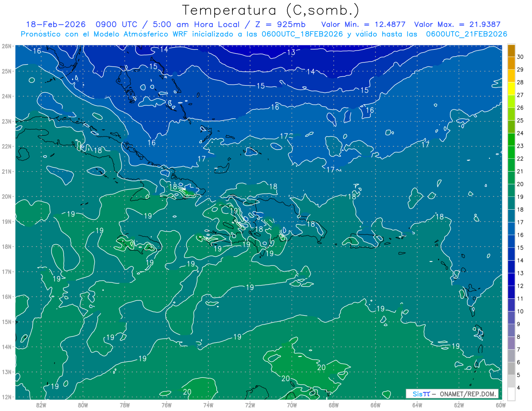The width and height of the screenshot is (532, 411).
Task: Click the 'ONAMET/REP.DOM.' credit label
Action: coord(468,394)
